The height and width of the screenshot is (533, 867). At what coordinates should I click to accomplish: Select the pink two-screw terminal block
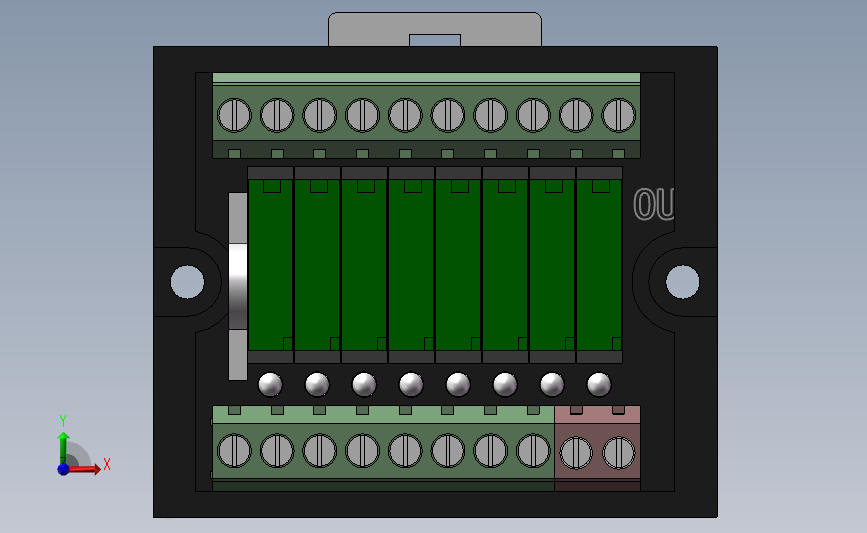coord(597,448)
